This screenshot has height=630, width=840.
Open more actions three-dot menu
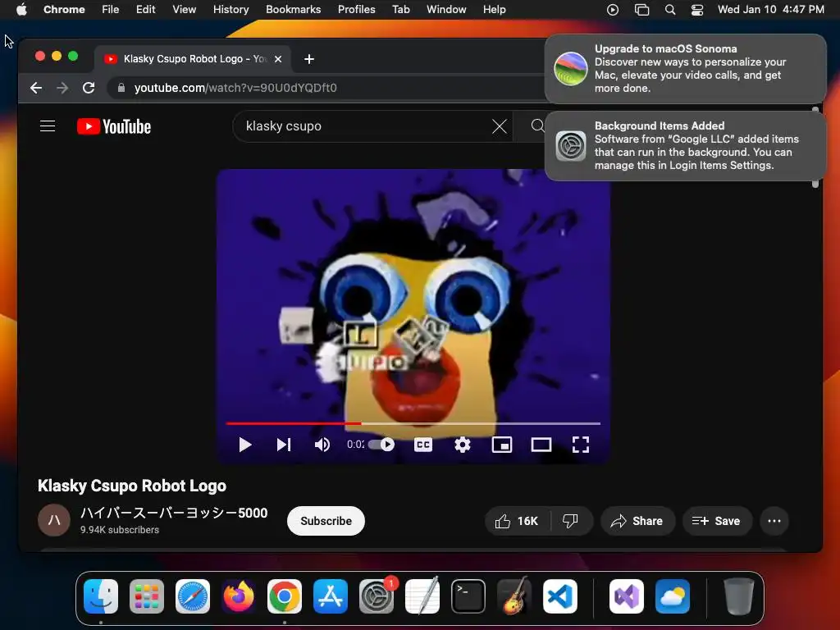click(x=774, y=521)
